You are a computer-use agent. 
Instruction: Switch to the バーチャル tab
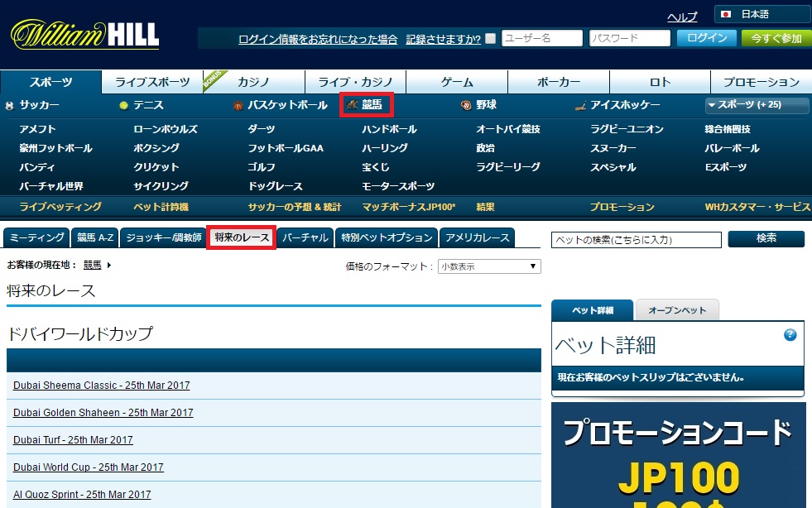pos(305,237)
